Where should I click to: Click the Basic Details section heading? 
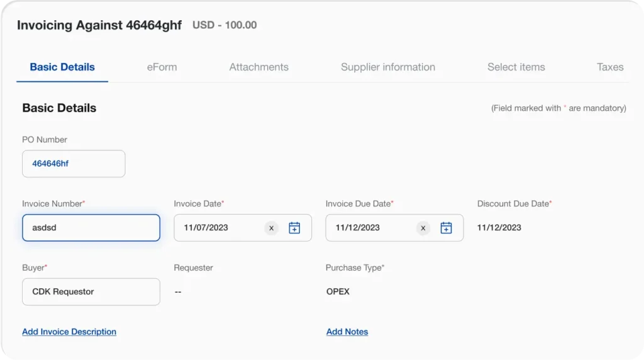[x=59, y=108]
